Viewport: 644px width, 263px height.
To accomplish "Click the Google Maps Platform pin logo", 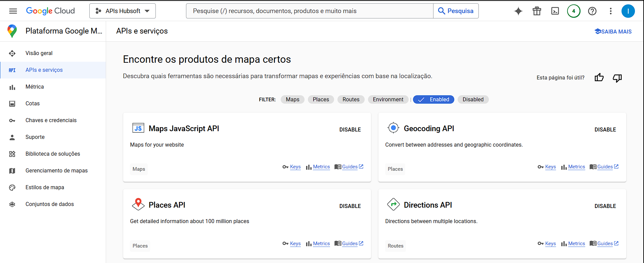I will (12, 31).
